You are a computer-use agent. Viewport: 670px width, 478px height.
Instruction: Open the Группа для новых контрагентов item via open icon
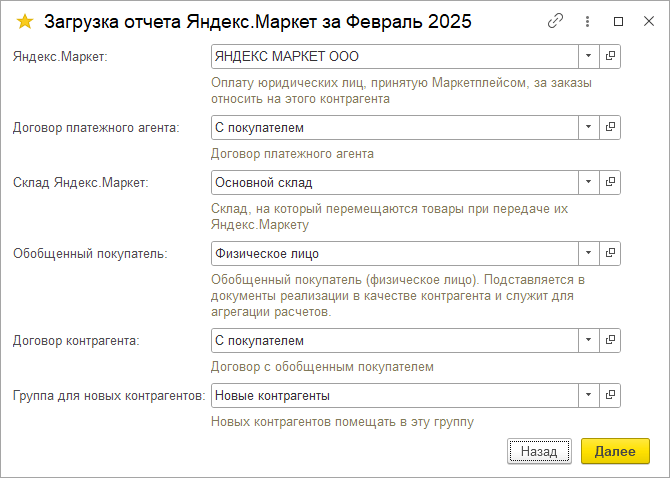611,396
